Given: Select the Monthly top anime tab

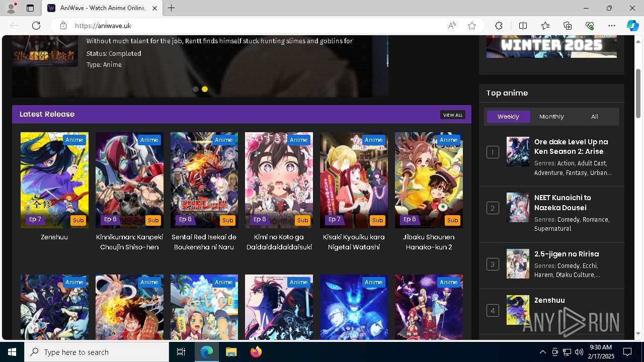Looking at the screenshot, I should coord(551,117).
